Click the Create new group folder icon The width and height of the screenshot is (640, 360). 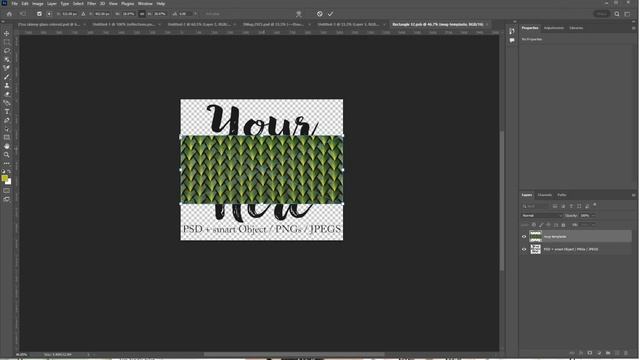click(608, 353)
